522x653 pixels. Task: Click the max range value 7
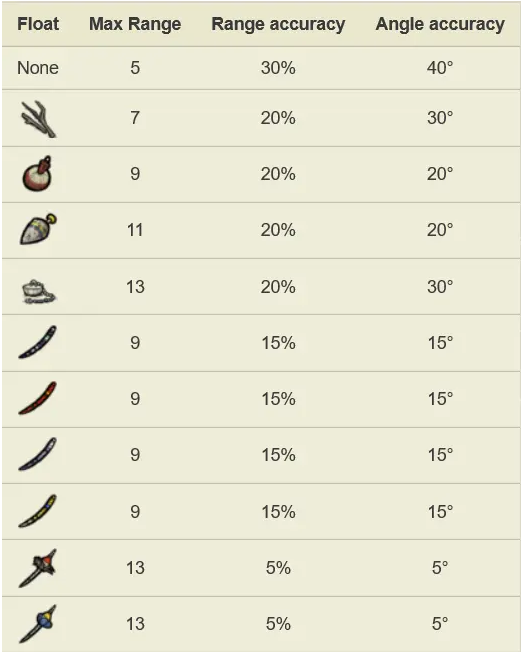135,118
